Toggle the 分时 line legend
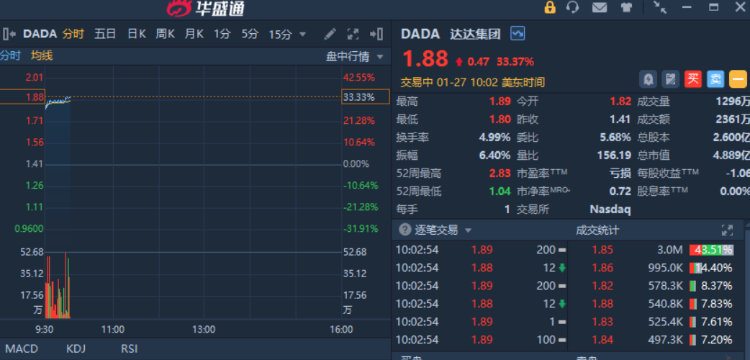750x360 pixels. (x=11, y=56)
